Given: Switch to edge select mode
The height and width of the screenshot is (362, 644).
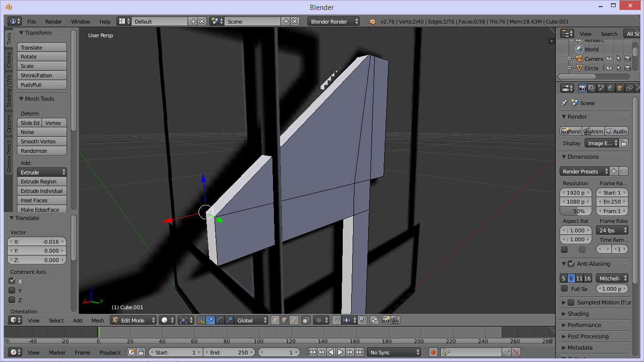Looking at the screenshot, I should pos(285,320).
